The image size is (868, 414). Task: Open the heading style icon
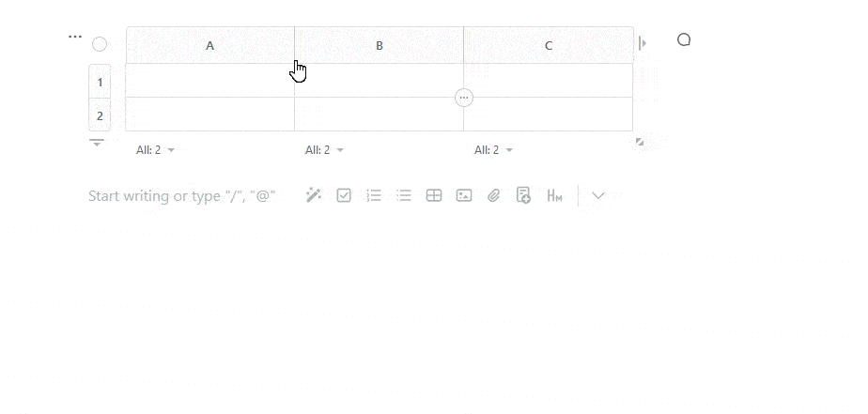tap(554, 195)
